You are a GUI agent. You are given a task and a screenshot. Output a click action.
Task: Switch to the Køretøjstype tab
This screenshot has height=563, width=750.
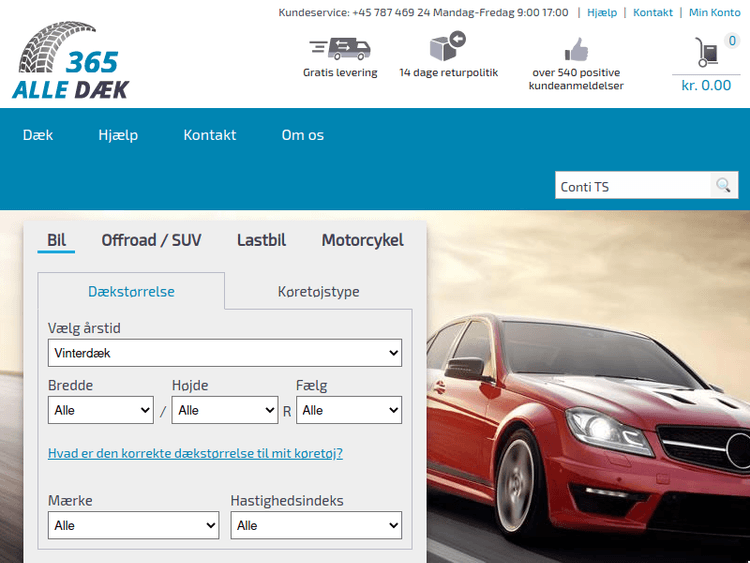[x=318, y=292]
